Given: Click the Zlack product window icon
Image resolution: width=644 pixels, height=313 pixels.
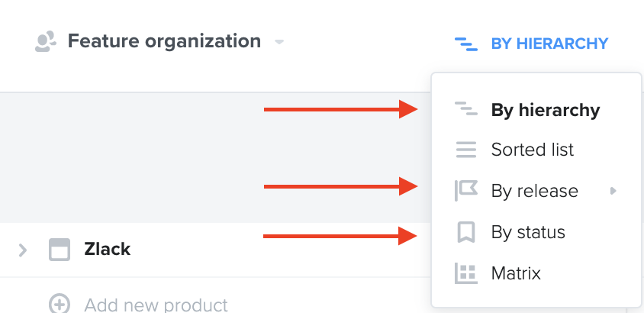Looking at the screenshot, I should [60, 250].
